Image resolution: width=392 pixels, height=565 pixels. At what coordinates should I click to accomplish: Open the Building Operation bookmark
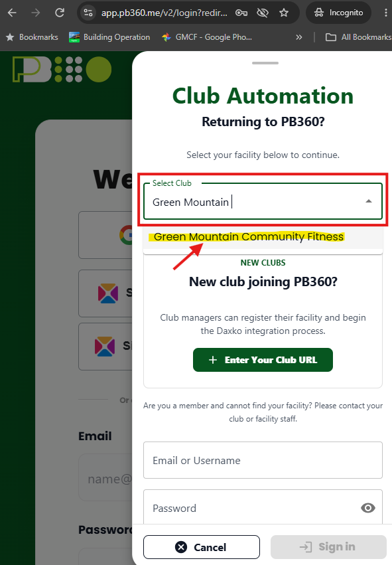click(x=109, y=37)
